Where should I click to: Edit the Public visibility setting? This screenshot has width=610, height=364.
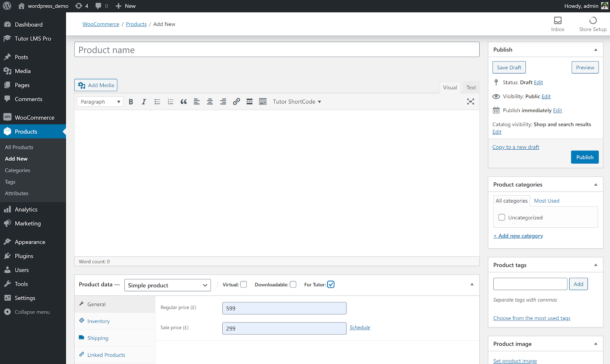click(x=546, y=96)
